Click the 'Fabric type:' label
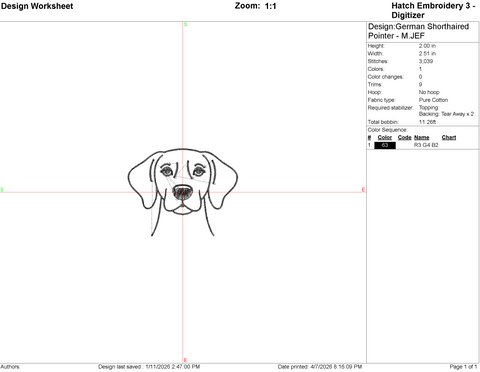Image resolution: width=480 pixels, height=372 pixels. point(381,100)
